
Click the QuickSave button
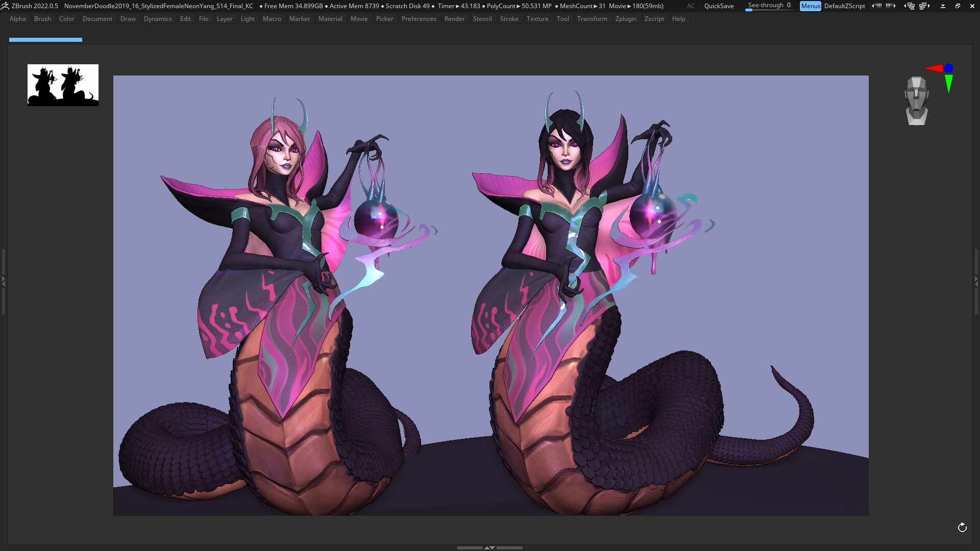(x=719, y=6)
